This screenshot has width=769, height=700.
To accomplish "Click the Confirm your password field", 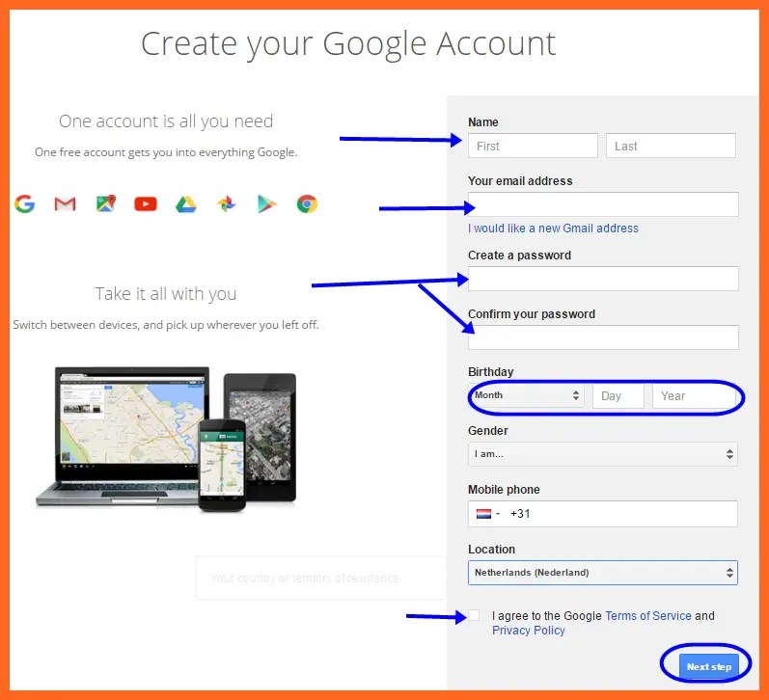I will coord(603,337).
